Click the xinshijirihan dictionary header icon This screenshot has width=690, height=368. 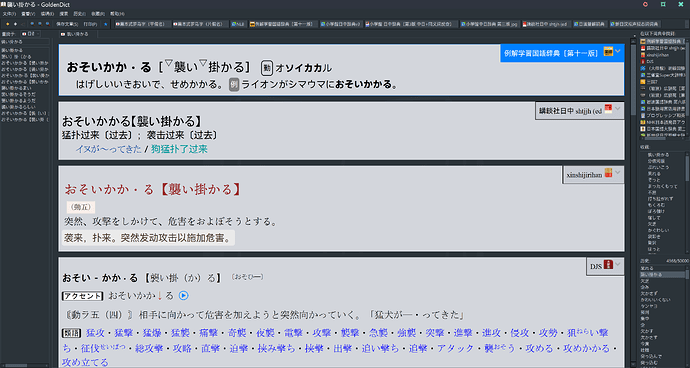point(608,173)
